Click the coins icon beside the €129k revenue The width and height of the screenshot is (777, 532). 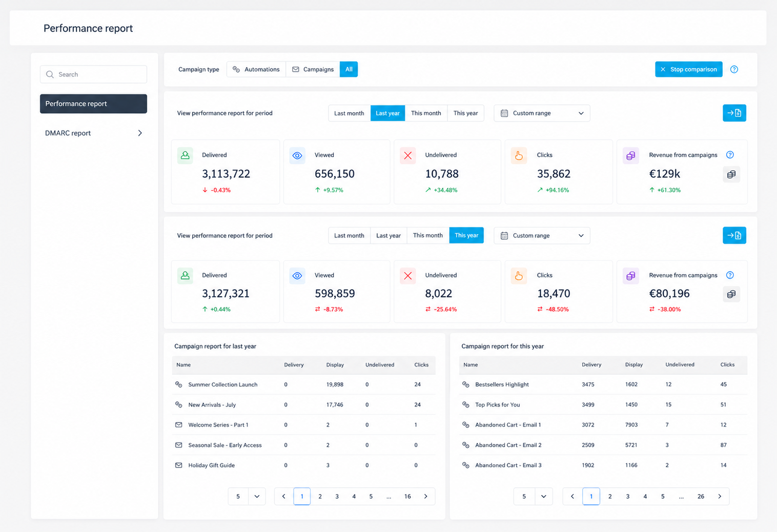tap(731, 174)
